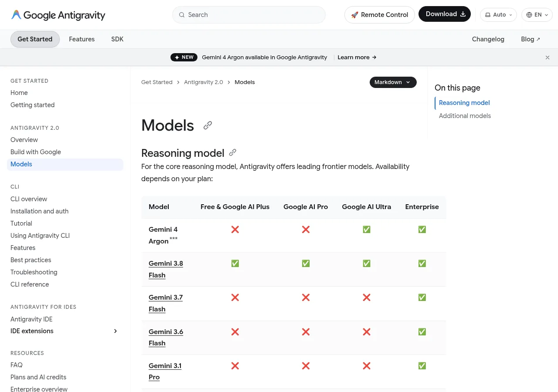Select the Get Started tab

click(35, 39)
